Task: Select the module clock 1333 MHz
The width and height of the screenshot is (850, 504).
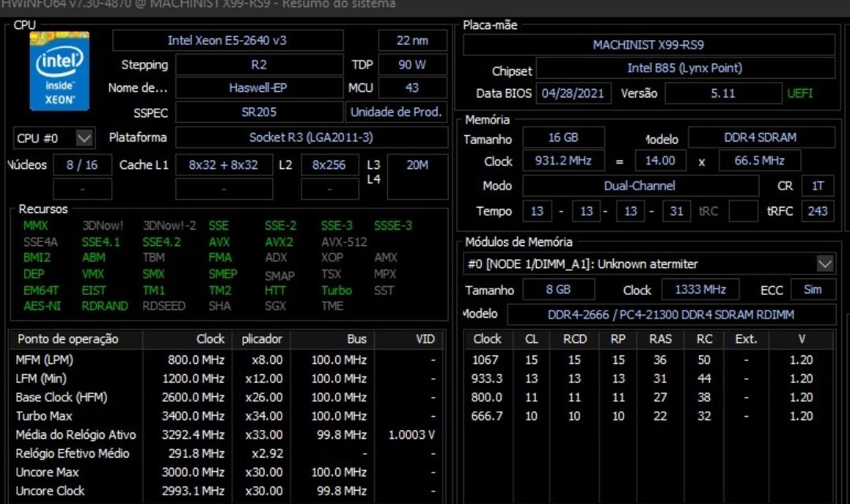Action: [700, 289]
